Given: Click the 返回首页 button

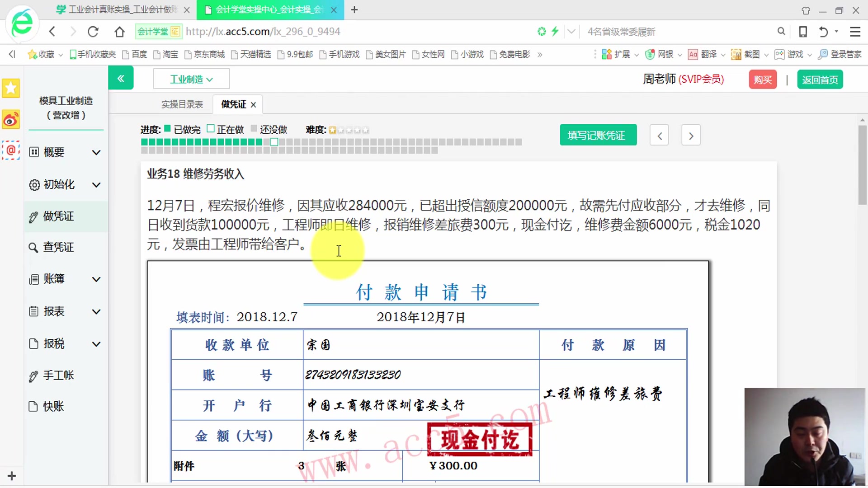Looking at the screenshot, I should (820, 80).
